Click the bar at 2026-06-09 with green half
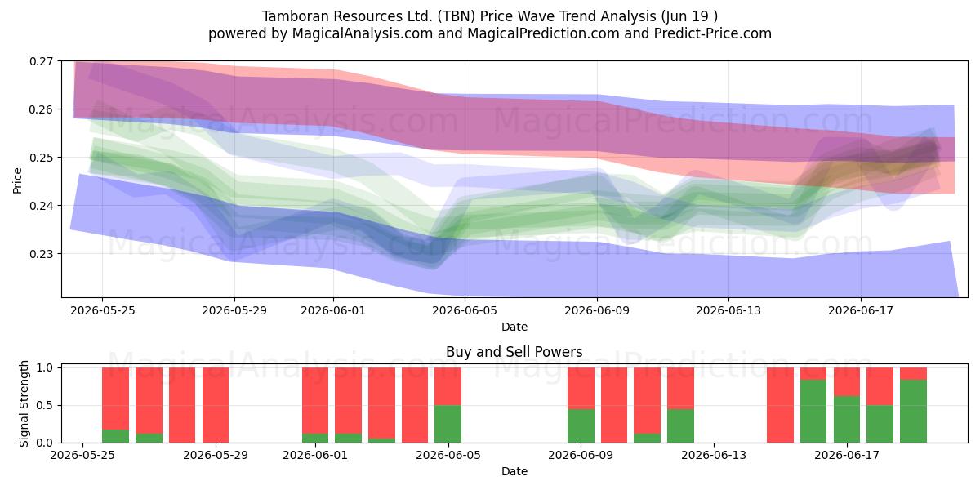 point(581,405)
